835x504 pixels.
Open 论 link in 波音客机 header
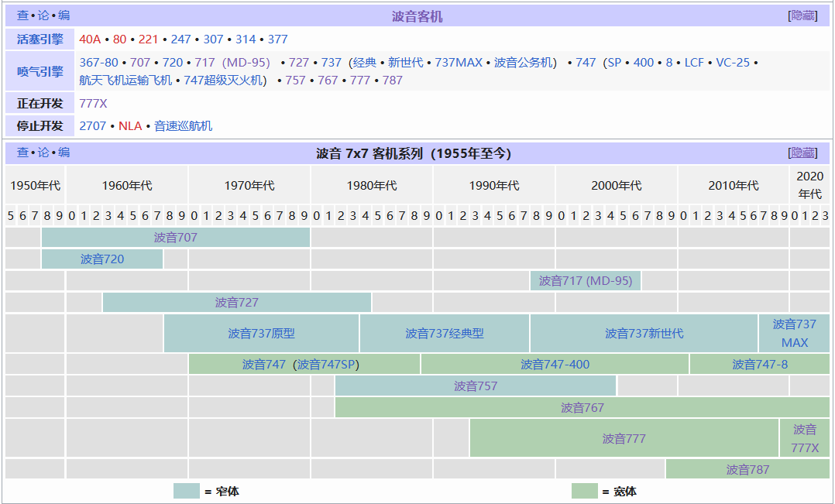pos(43,15)
